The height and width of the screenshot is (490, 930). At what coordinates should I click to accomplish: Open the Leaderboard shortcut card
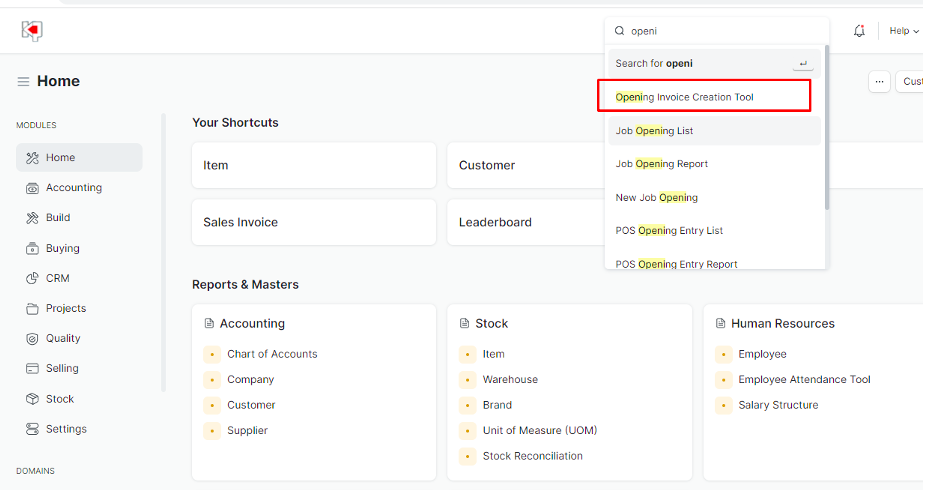(x=495, y=222)
